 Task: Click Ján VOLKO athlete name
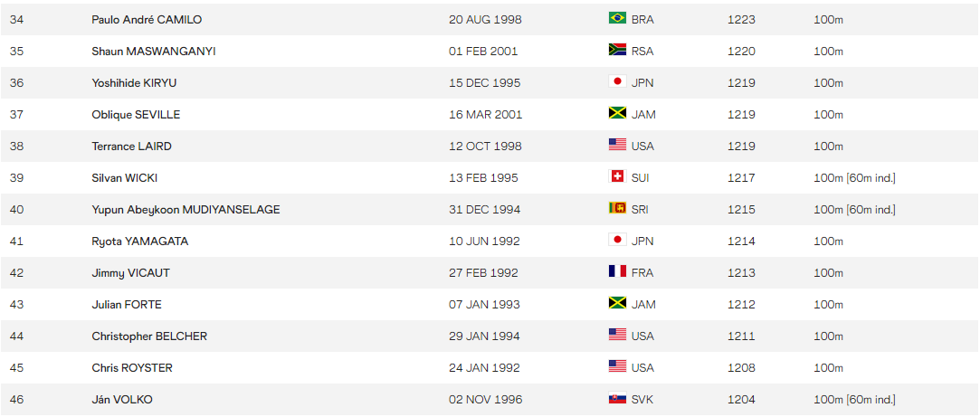[x=122, y=400]
